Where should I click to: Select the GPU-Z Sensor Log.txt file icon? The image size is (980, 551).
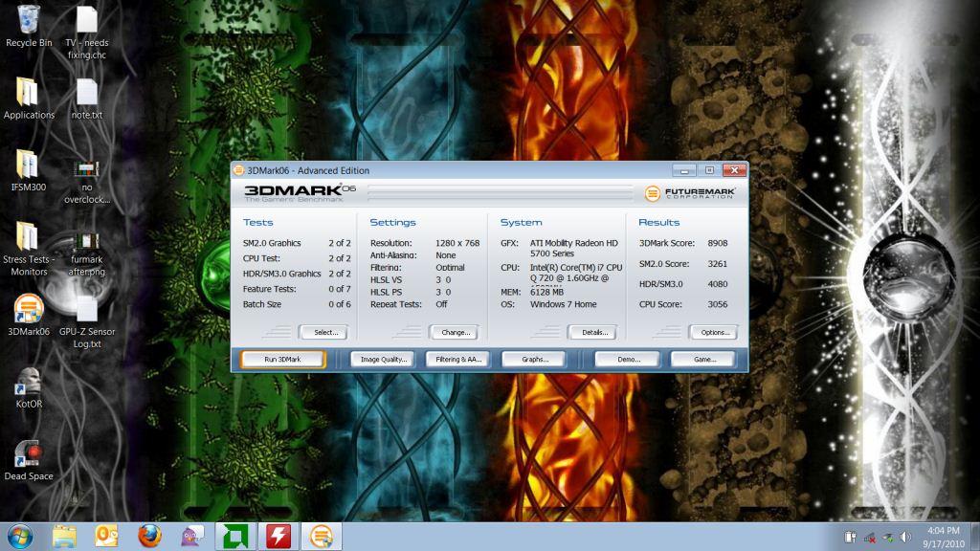click(87, 323)
